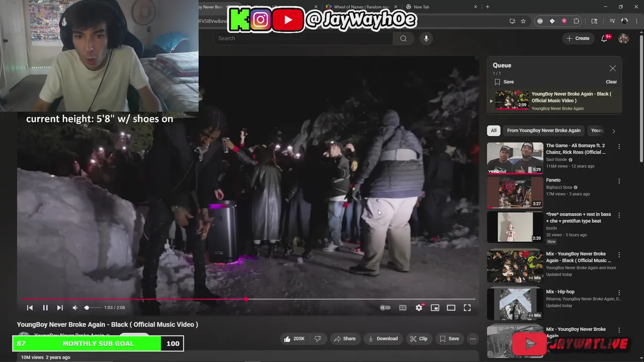
Task: Switch to miniplayer mode
Action: tap(435, 308)
